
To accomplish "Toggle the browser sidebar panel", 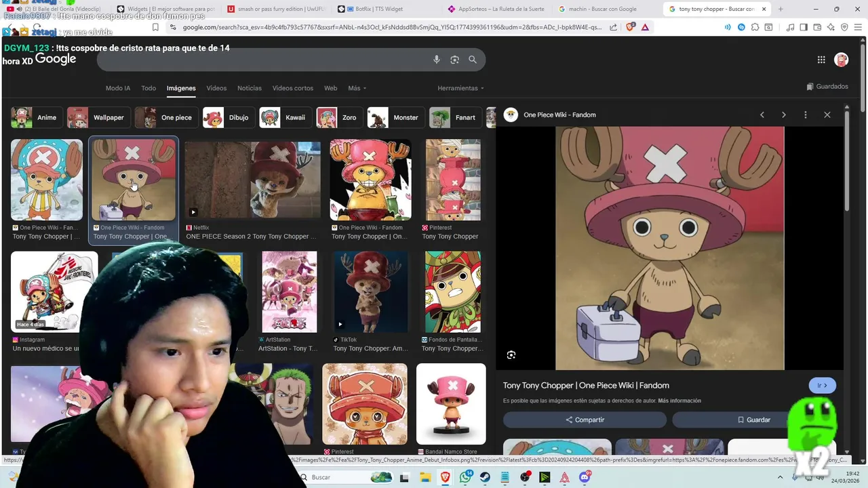I will [804, 27].
